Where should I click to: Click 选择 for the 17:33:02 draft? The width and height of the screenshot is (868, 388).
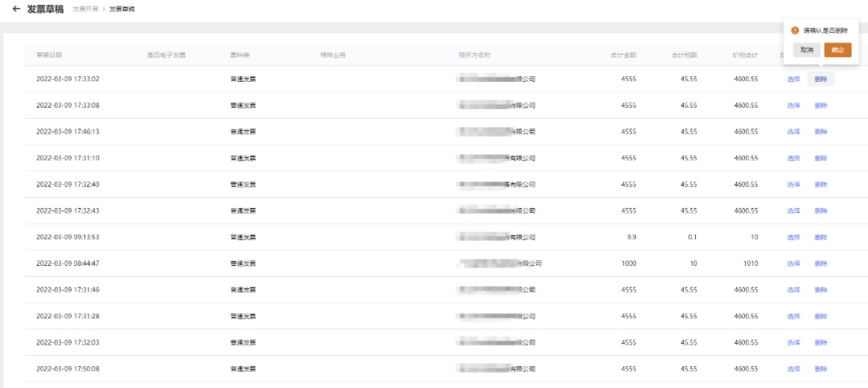coord(793,79)
